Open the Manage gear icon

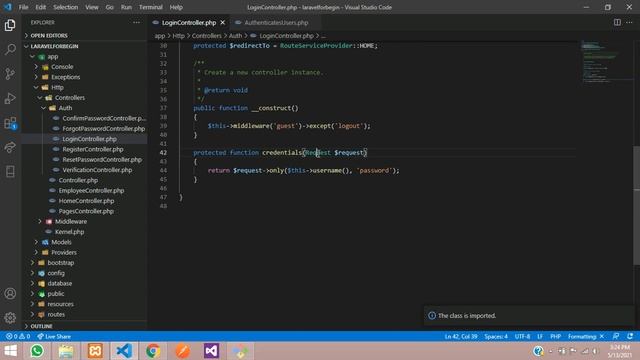pos(10,318)
